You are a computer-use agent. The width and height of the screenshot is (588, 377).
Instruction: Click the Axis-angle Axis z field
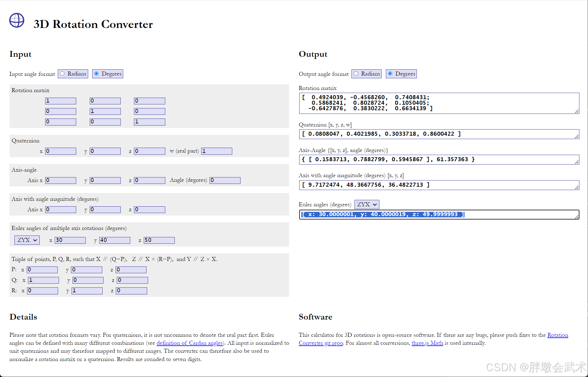point(150,181)
